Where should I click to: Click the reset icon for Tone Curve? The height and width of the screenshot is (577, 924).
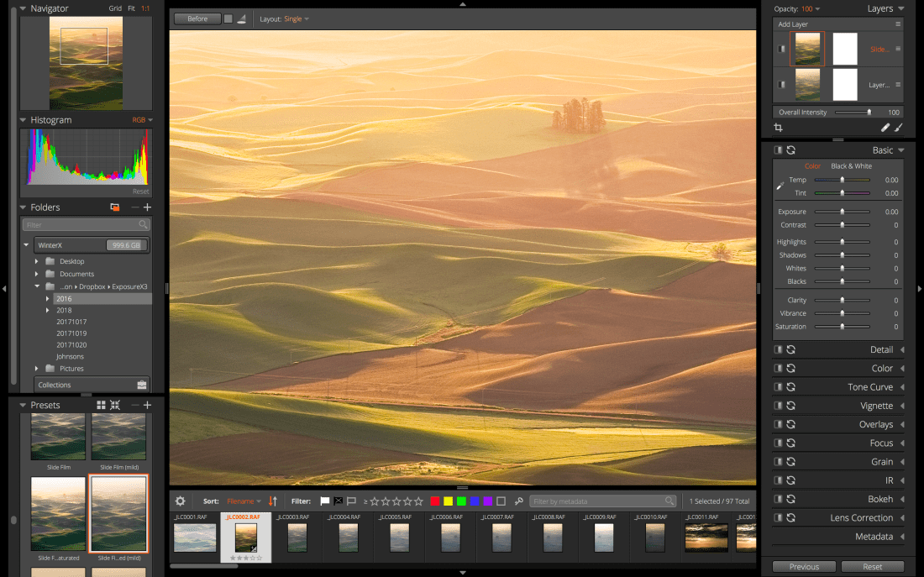coord(790,387)
